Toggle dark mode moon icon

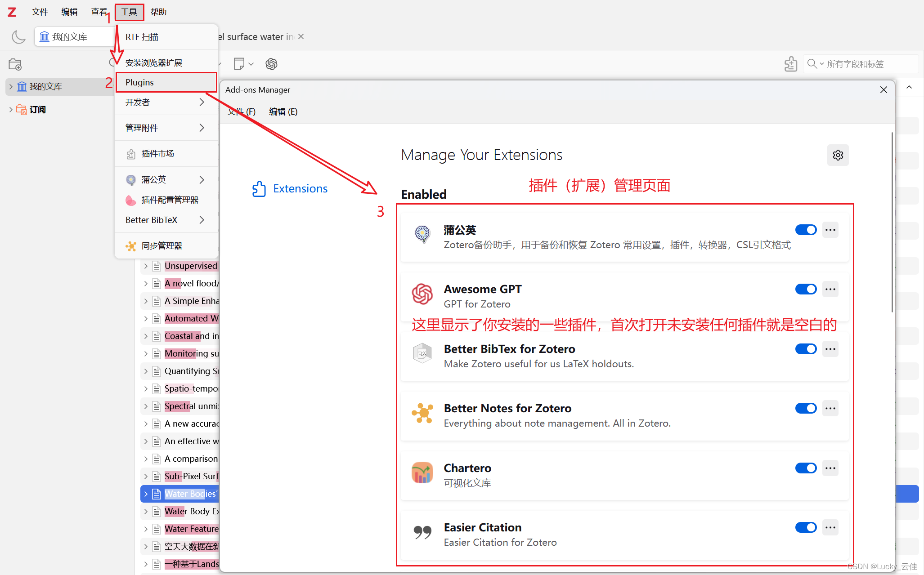point(18,36)
